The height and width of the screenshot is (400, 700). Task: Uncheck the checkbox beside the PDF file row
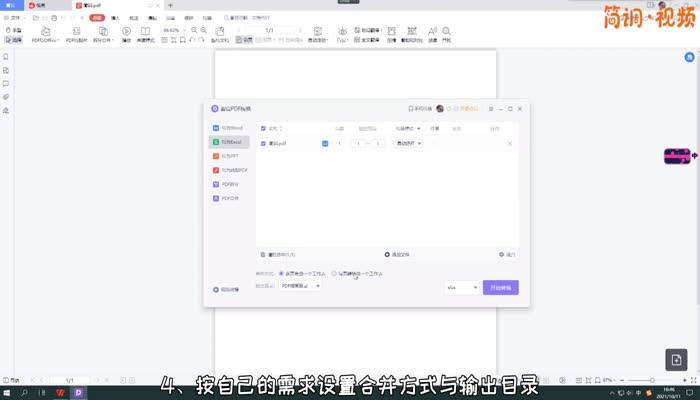point(263,144)
